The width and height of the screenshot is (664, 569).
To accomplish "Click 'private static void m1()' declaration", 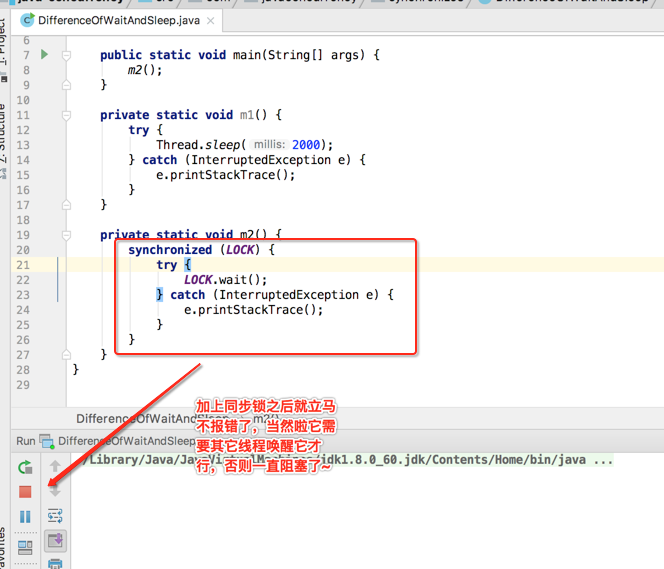I will click(x=184, y=115).
